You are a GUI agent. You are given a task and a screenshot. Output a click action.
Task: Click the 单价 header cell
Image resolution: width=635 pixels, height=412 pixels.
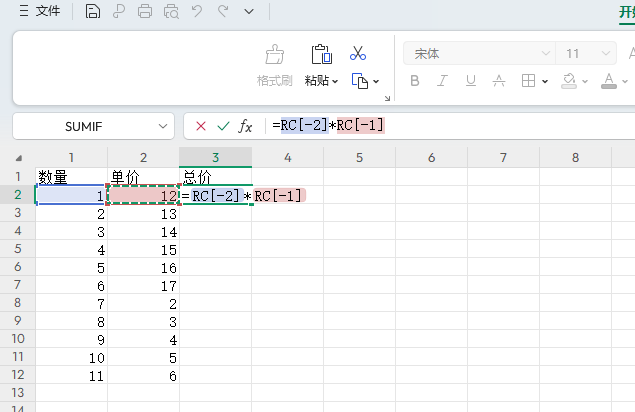tap(143, 176)
